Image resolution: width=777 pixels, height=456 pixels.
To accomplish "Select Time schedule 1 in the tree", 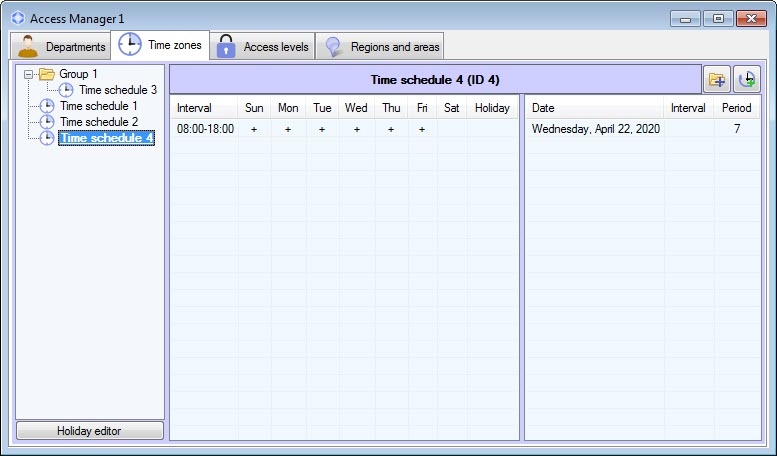I will tap(99, 106).
